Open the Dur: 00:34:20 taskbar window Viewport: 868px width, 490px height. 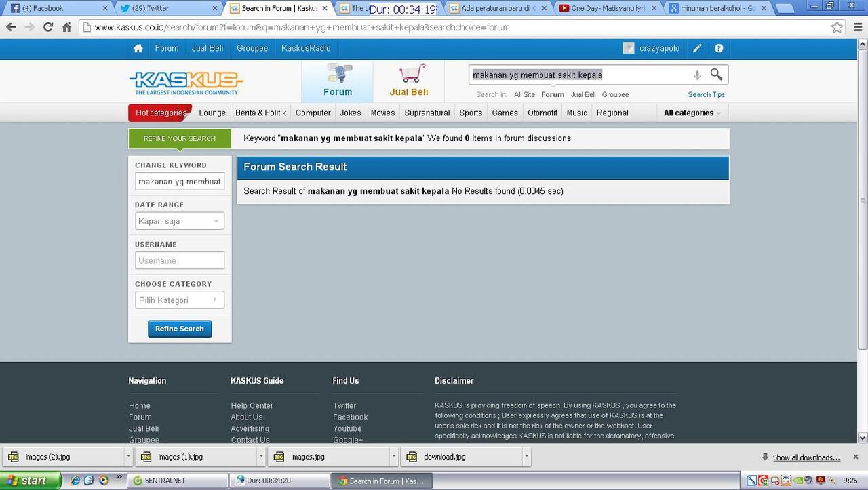point(279,481)
